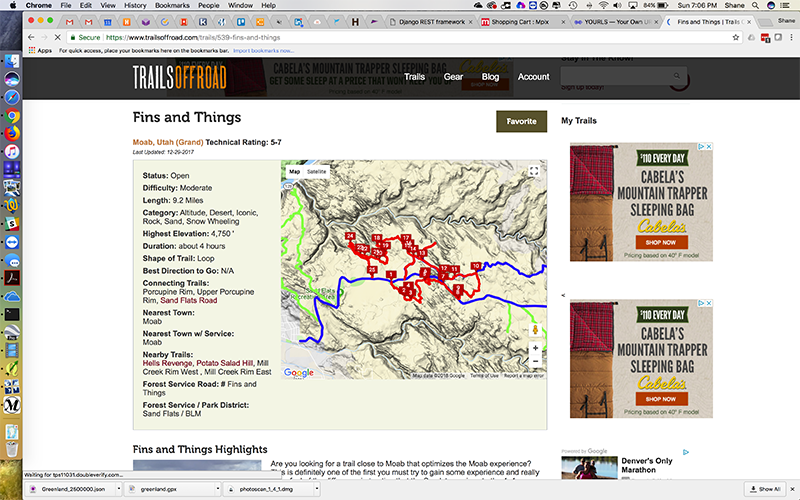Stop loading the page

58,37
